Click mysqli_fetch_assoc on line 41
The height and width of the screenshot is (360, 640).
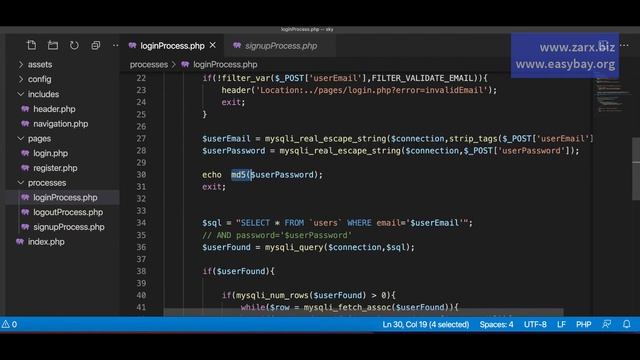click(x=347, y=307)
